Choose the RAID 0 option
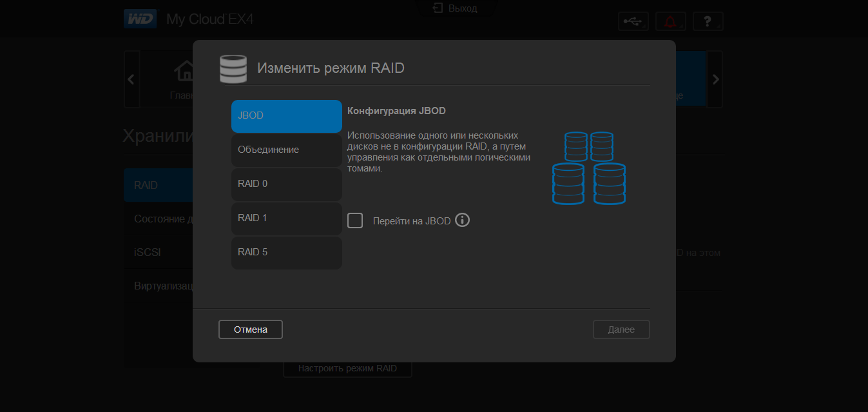 pos(286,184)
